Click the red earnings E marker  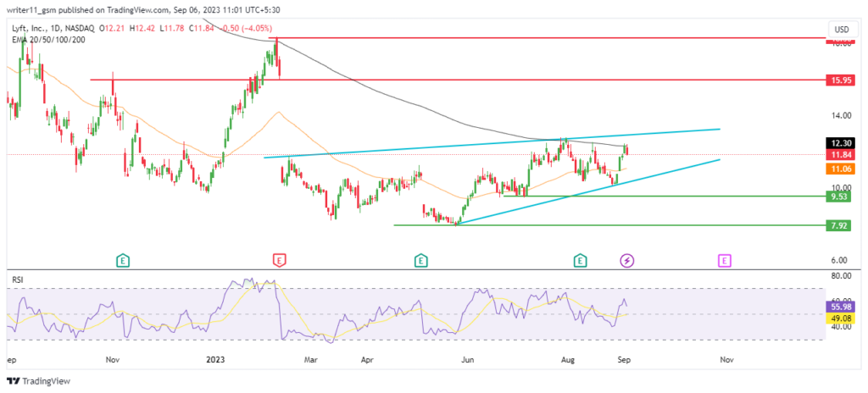[280, 260]
